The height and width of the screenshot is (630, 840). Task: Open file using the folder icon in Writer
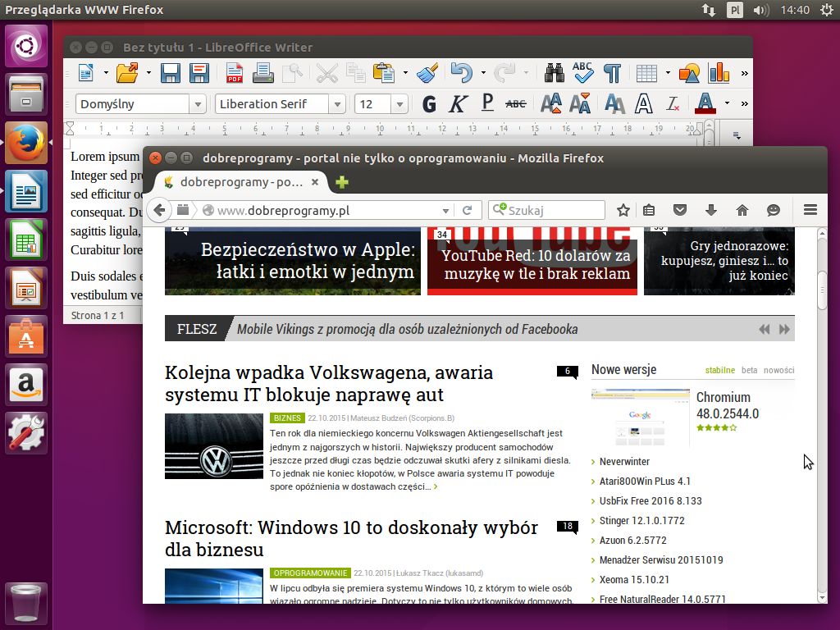coord(127,73)
